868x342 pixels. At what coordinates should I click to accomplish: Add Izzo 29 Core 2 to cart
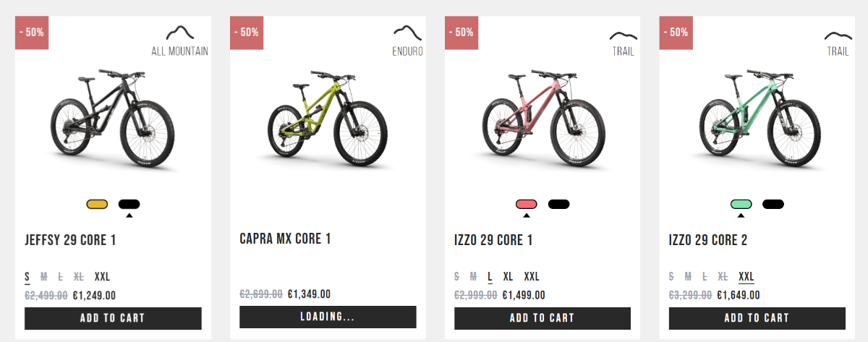tap(757, 318)
